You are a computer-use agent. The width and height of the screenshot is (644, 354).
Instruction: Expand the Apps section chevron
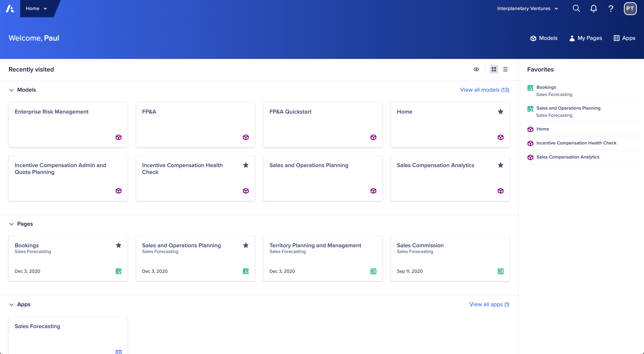click(11, 304)
